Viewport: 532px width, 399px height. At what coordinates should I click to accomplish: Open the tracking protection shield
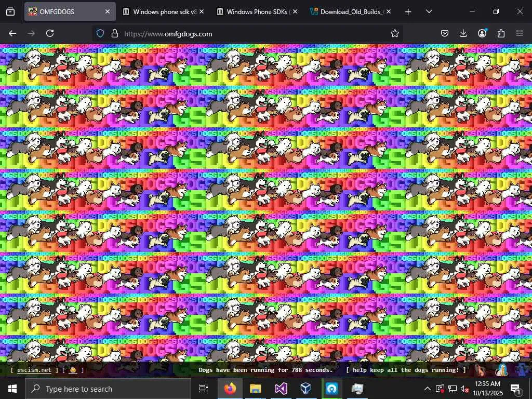(100, 33)
